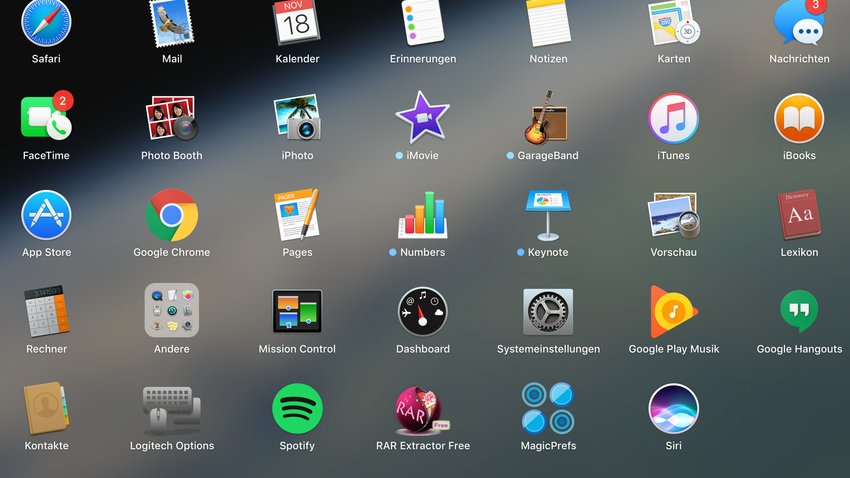Click the "Photo Booth" label text
Image resolution: width=850 pixels, height=478 pixels.
(172, 156)
